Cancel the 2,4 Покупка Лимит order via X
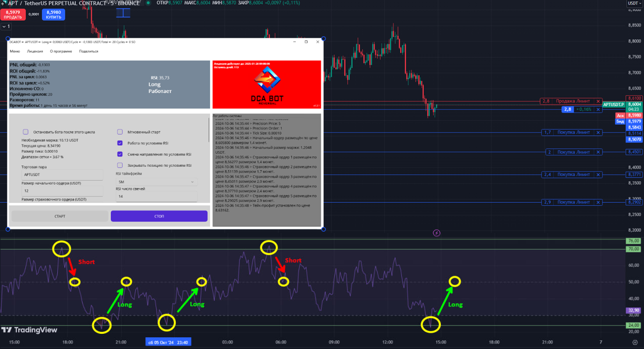 coord(598,174)
